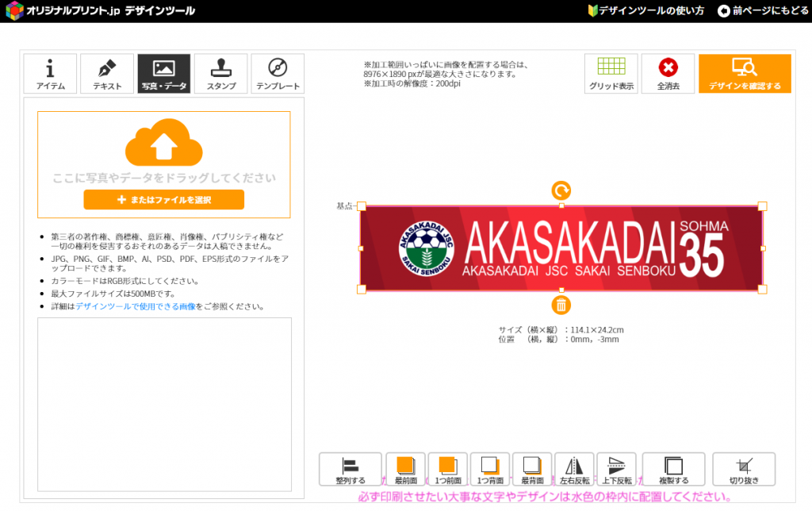Click the cloud upload icon
The image size is (812, 511).
click(164, 143)
